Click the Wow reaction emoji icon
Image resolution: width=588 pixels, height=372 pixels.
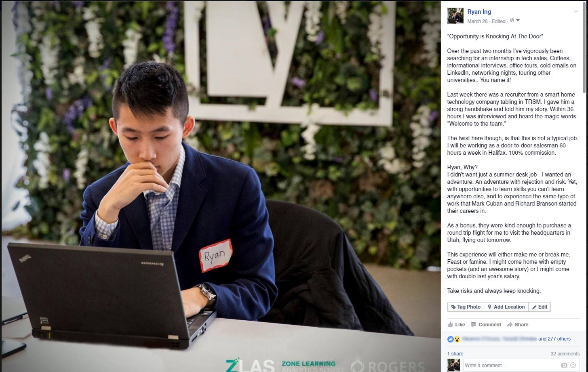[457, 339]
